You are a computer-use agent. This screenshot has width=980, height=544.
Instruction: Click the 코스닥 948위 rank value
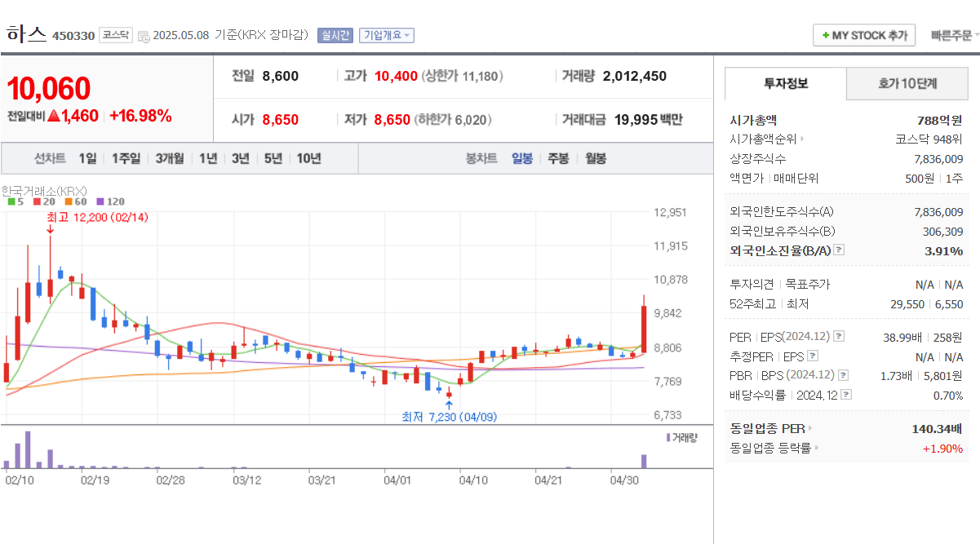(929, 139)
